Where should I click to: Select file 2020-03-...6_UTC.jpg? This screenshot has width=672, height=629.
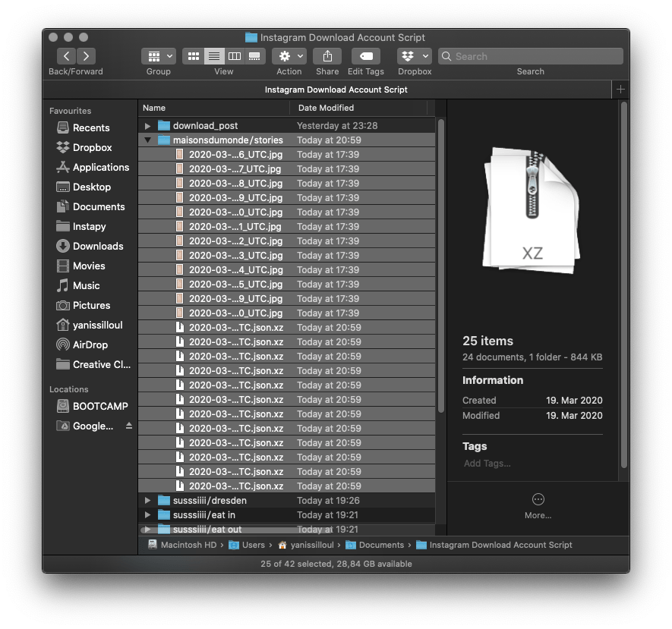(x=286, y=154)
